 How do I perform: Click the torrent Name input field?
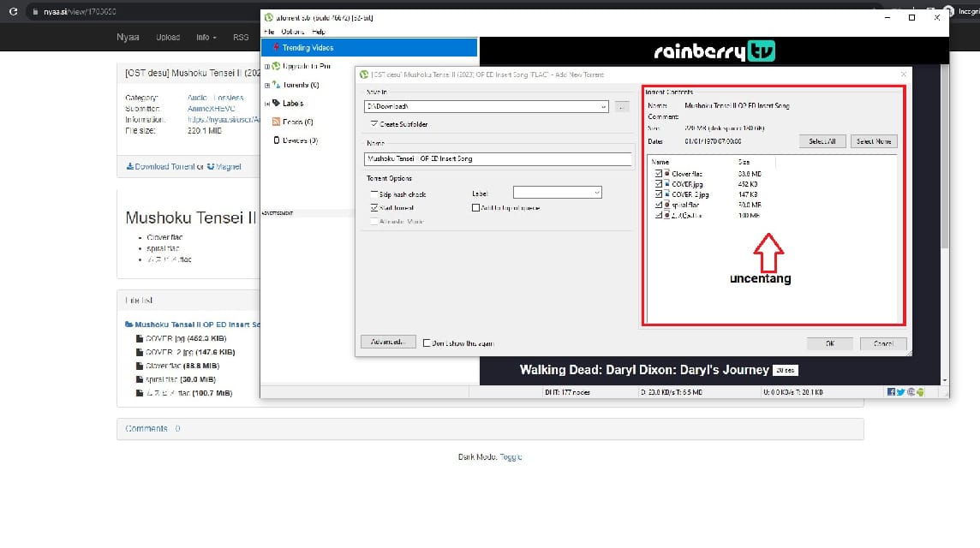498,158
